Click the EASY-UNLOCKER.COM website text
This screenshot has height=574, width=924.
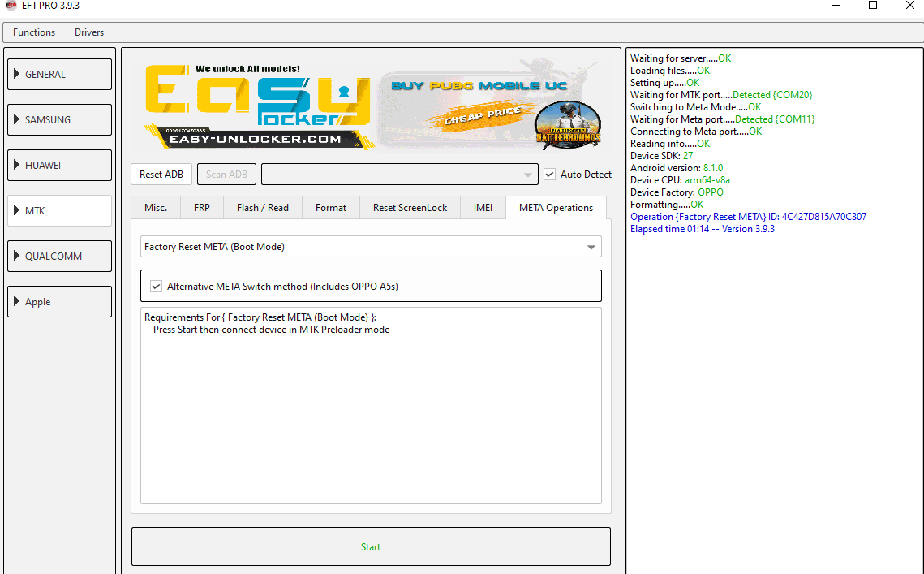[256, 139]
